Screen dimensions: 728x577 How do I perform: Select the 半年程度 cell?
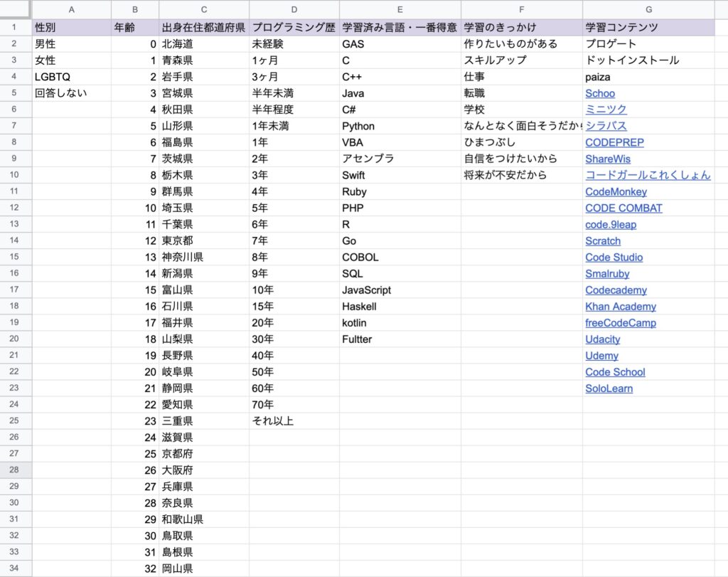click(294, 110)
